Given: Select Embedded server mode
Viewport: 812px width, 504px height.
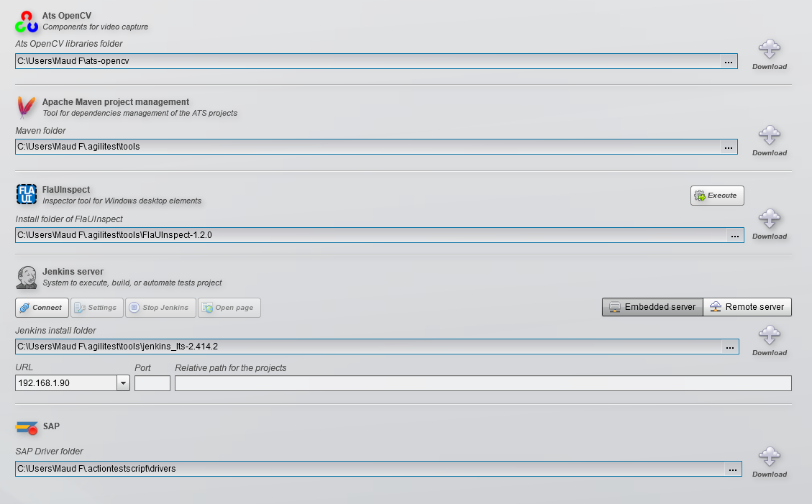Looking at the screenshot, I should coord(652,307).
